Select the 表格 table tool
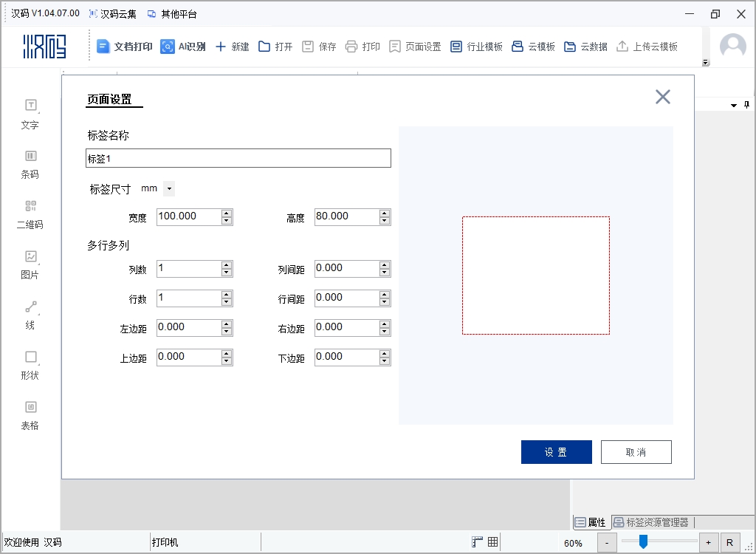Viewport: 756px width, 554px height. point(30,414)
